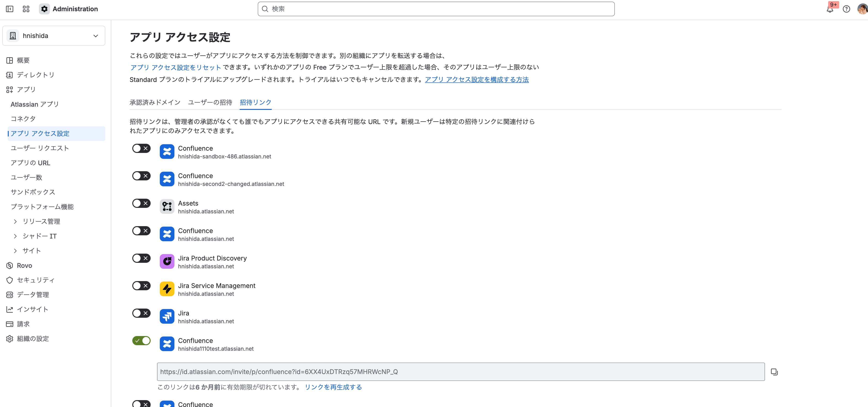Screen dimensions: 868x407
Task: Click the security (セキュリティ) shield icon
Action: point(10,280)
